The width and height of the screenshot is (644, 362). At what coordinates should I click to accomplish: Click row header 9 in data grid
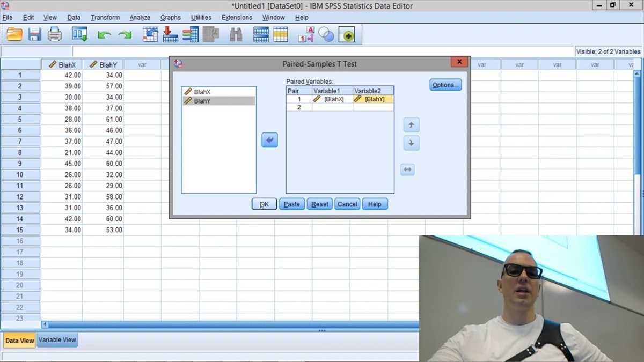[20, 164]
